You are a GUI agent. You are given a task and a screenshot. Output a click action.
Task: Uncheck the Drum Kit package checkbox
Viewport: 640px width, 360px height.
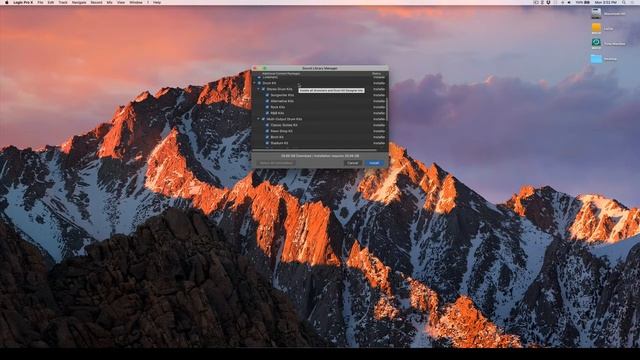click(x=259, y=83)
